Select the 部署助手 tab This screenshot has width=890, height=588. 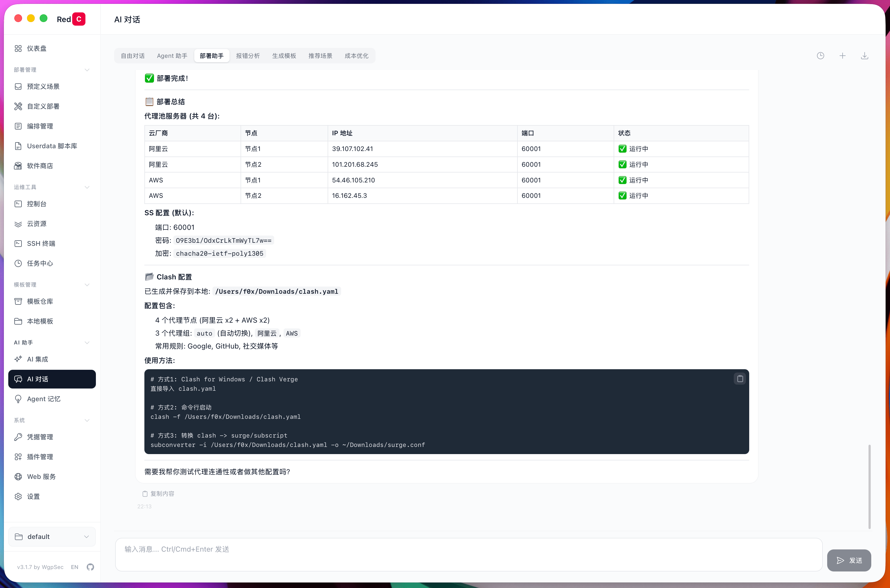212,55
